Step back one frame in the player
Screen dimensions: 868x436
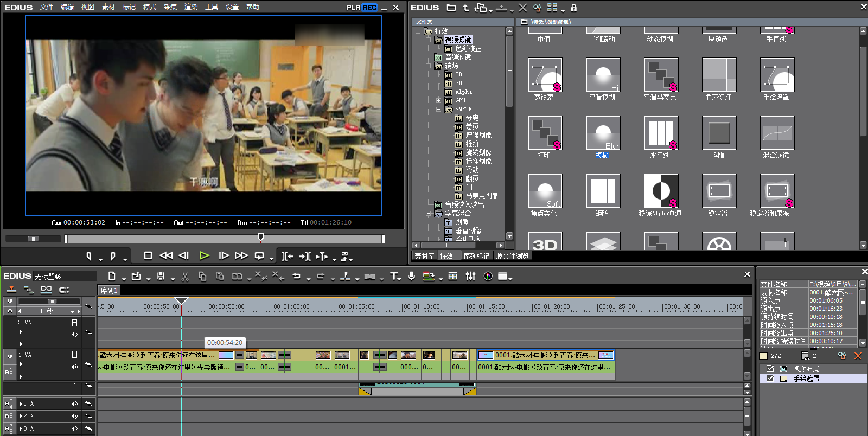[x=184, y=255]
